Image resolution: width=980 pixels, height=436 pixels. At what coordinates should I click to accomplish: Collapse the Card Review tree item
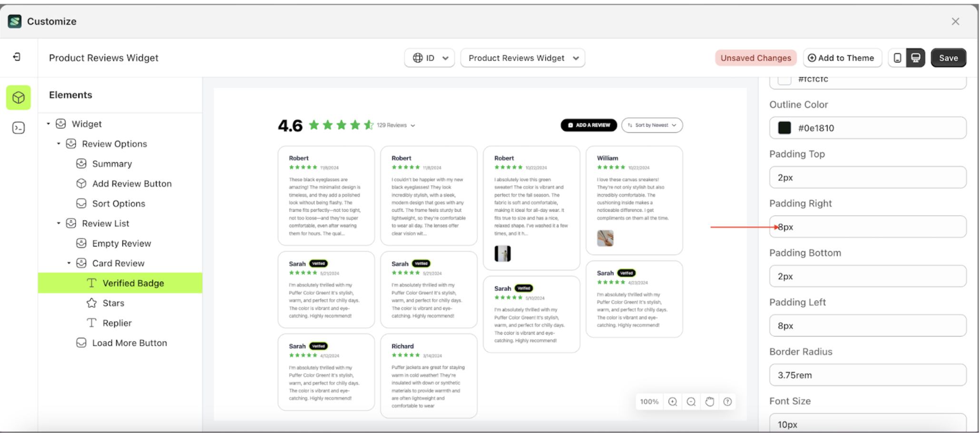point(69,263)
